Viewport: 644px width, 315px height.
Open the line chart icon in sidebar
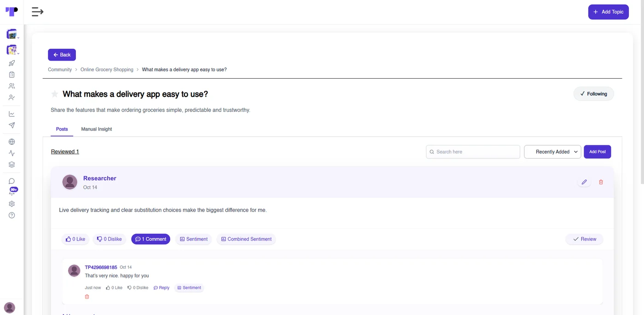12,114
